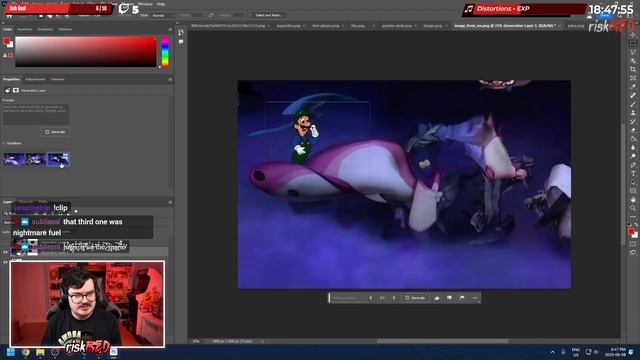Select the first variation thumbnail

coord(14,159)
